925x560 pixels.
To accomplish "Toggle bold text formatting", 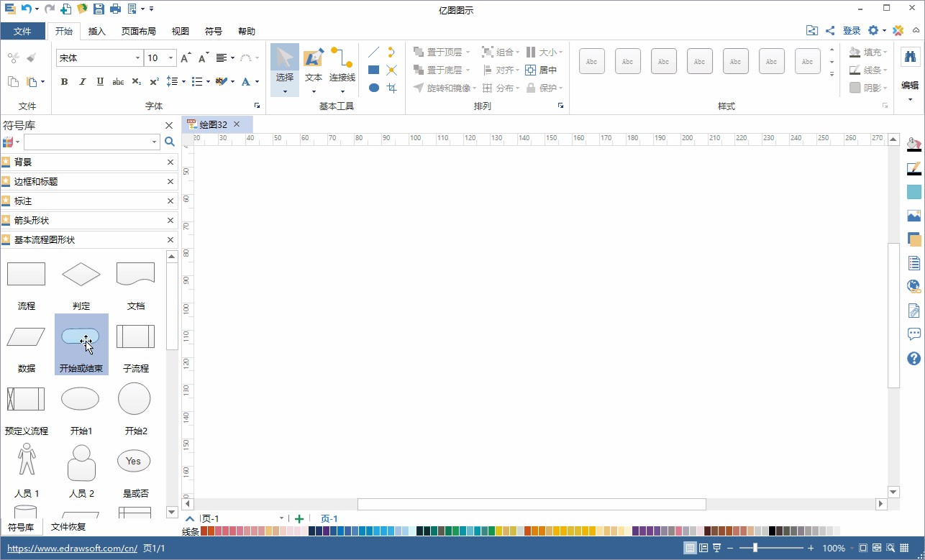I will pos(64,82).
